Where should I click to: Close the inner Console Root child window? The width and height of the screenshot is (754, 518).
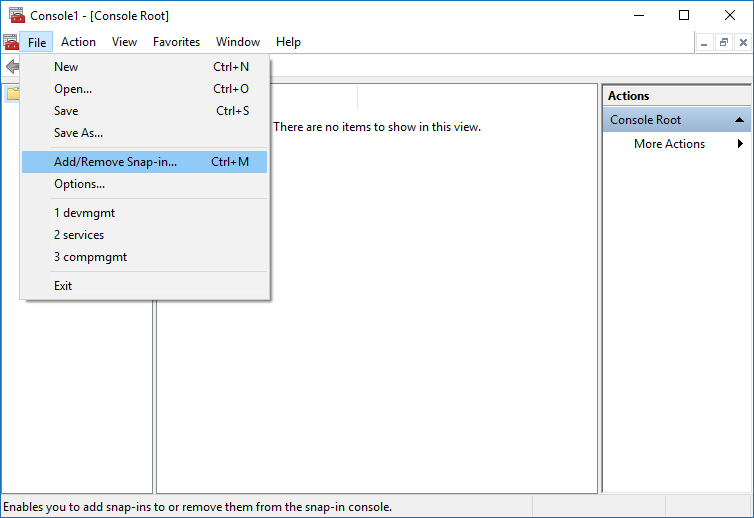743,42
